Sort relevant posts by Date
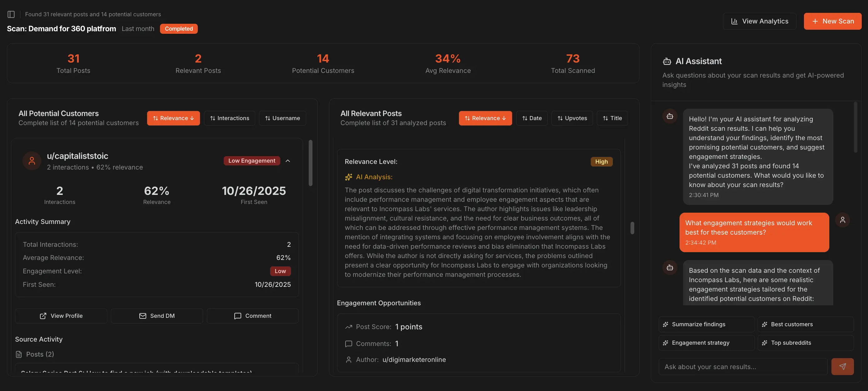Image resolution: width=868 pixels, height=391 pixels. 531,118
